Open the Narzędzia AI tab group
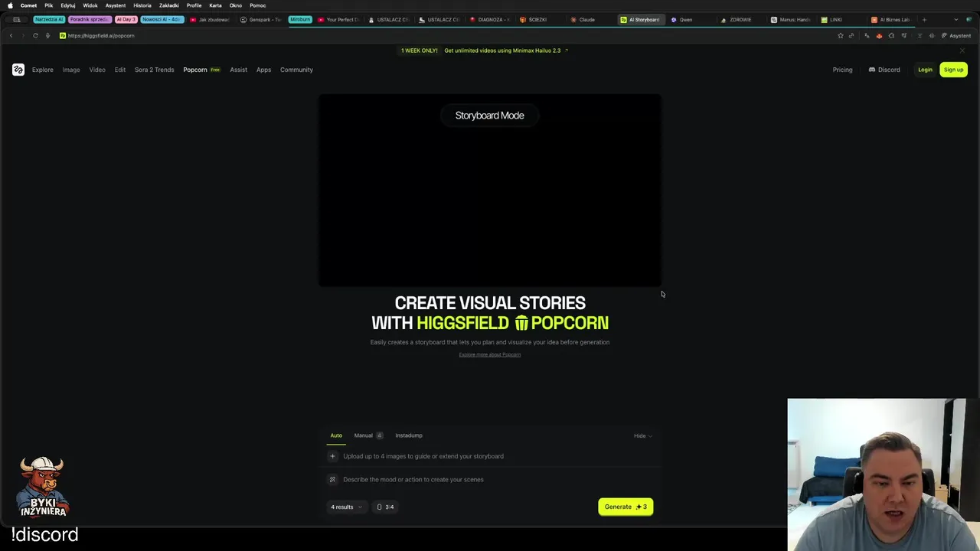This screenshot has width=980, height=551. pyautogui.click(x=49, y=20)
